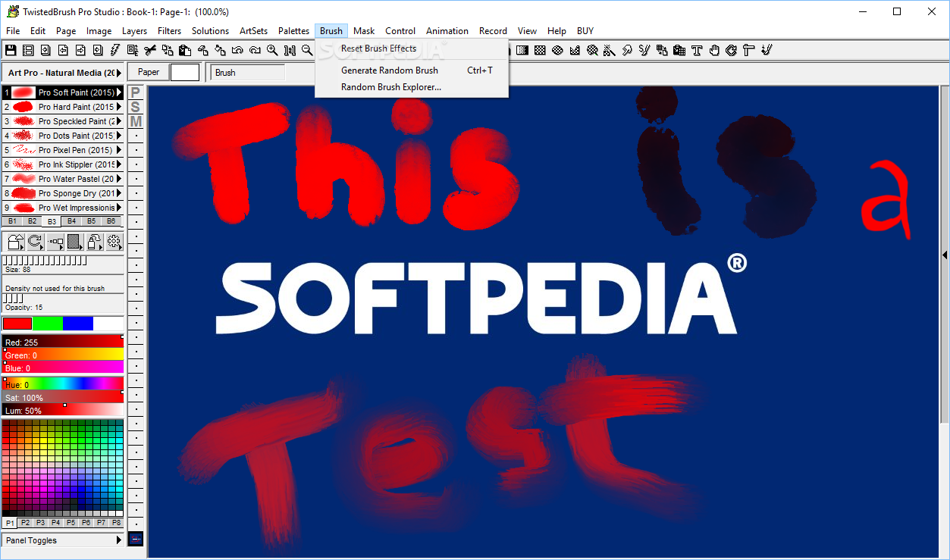Click the brush size squares icon
This screenshot has height=560, width=950.
click(55, 242)
